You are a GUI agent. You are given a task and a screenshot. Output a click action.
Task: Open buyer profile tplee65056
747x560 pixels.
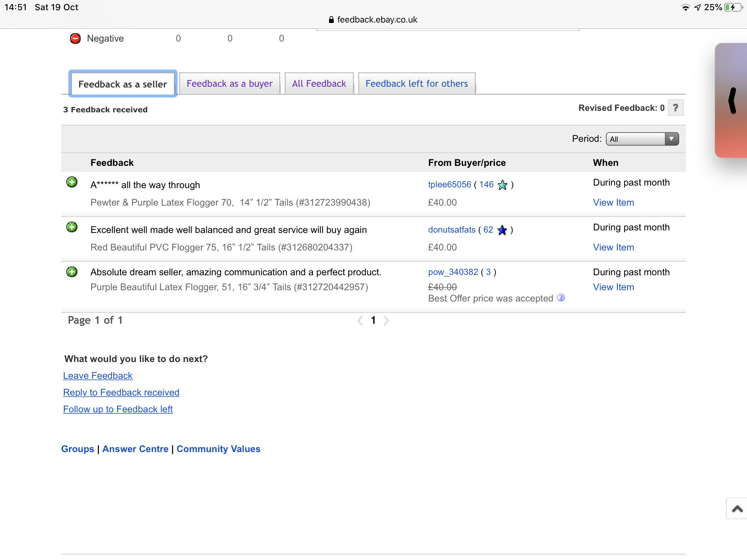pyautogui.click(x=449, y=184)
